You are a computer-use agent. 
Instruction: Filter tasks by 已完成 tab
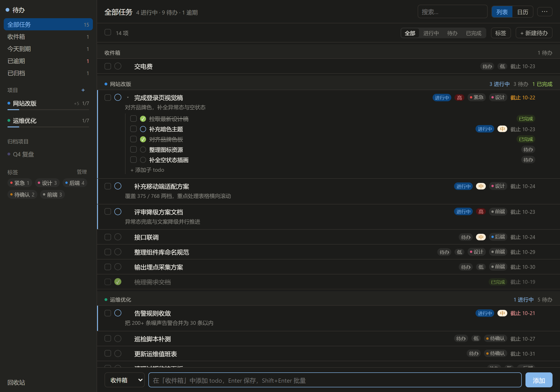pyautogui.click(x=473, y=33)
